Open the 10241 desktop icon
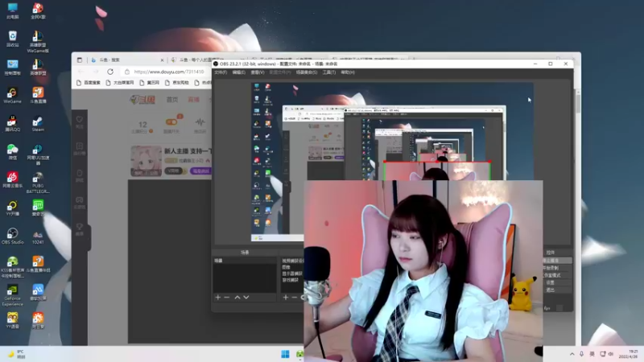644x362 pixels. click(38, 236)
